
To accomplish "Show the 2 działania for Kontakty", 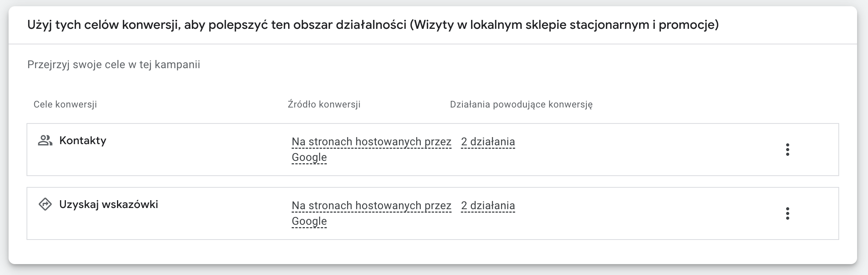I will click(x=488, y=142).
